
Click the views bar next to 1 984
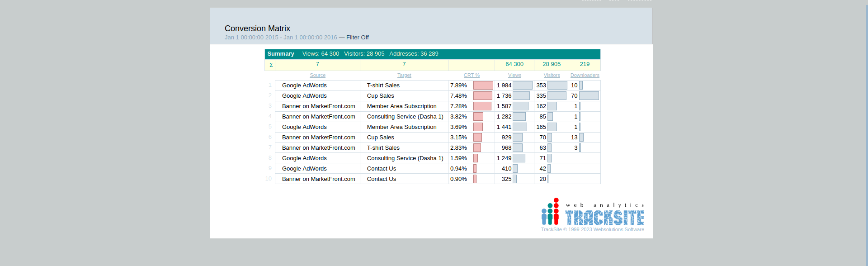click(x=522, y=85)
